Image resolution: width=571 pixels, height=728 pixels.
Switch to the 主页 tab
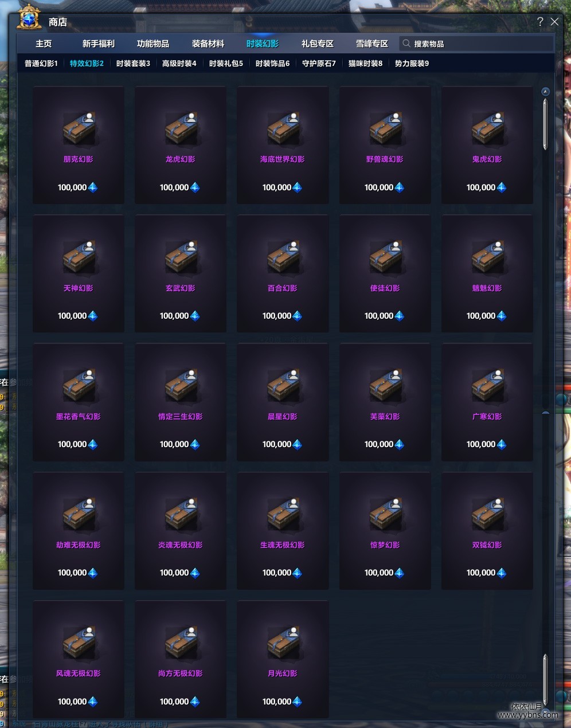[x=44, y=44]
